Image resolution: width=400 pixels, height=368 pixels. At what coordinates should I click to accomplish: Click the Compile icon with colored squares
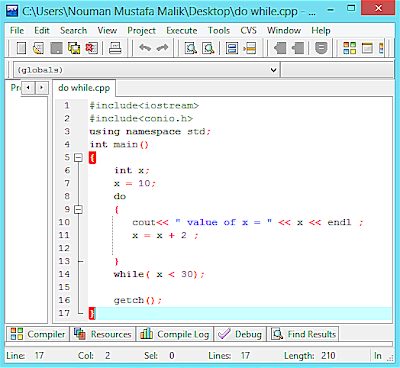(350, 48)
